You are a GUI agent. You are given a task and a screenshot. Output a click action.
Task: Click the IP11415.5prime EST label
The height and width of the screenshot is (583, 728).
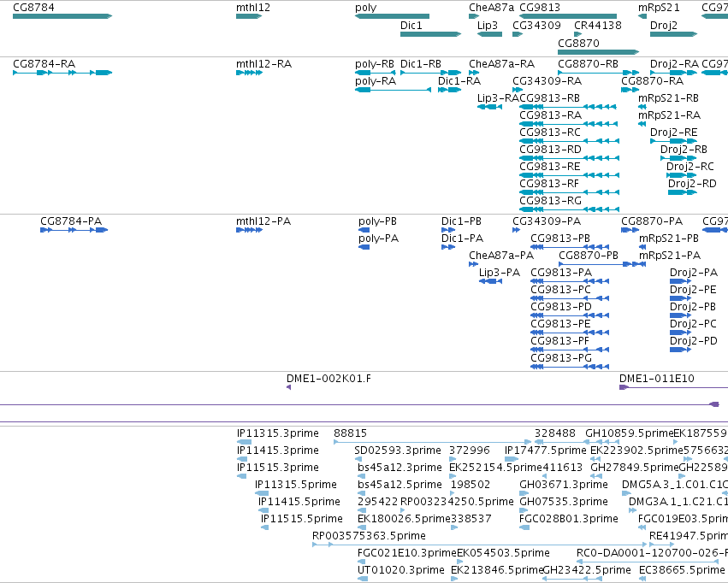click(299, 502)
